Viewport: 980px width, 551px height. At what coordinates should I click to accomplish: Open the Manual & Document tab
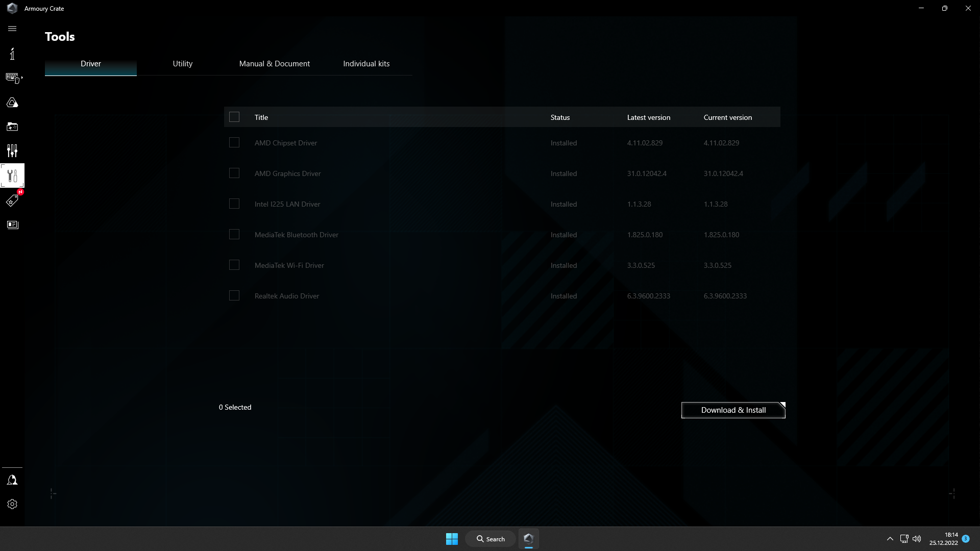point(274,63)
